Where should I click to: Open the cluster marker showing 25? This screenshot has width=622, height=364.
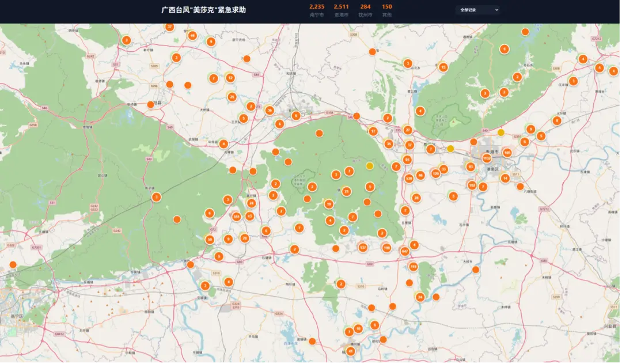click(233, 97)
